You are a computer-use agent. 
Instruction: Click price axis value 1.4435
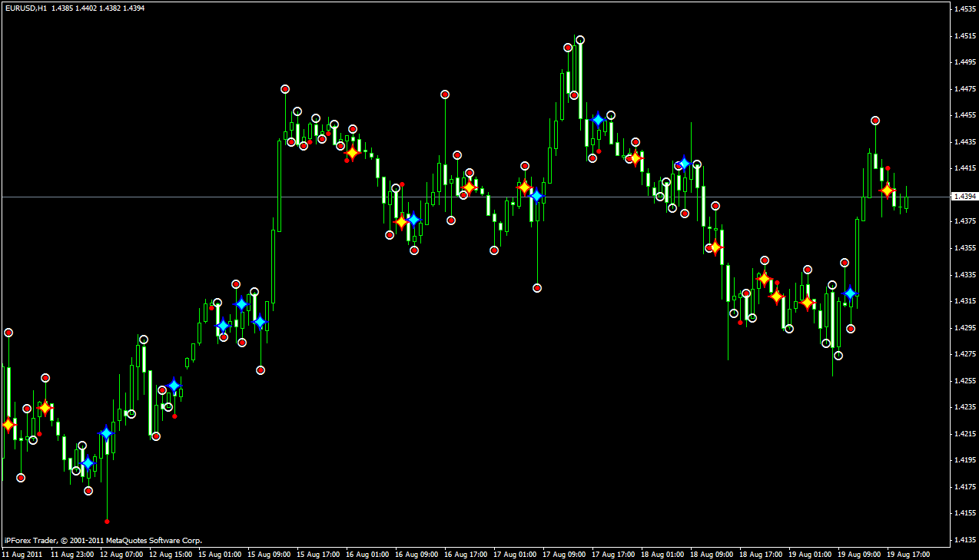[964, 142]
